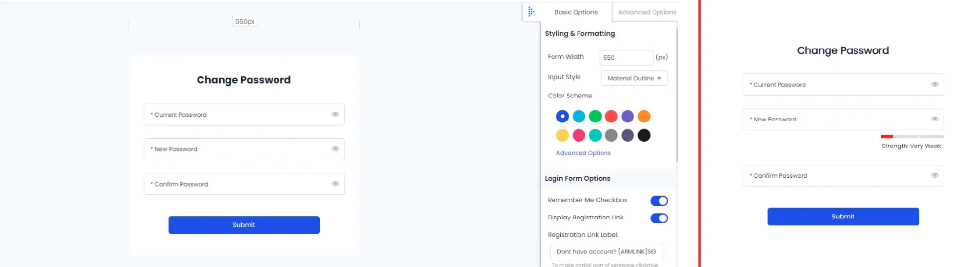Click eye icon in preview Current Password field
The image size is (980, 267).
point(935,85)
